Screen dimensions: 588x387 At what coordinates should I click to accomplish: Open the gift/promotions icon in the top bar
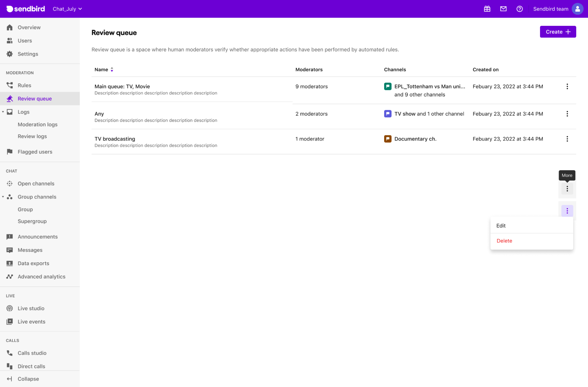coord(487,9)
